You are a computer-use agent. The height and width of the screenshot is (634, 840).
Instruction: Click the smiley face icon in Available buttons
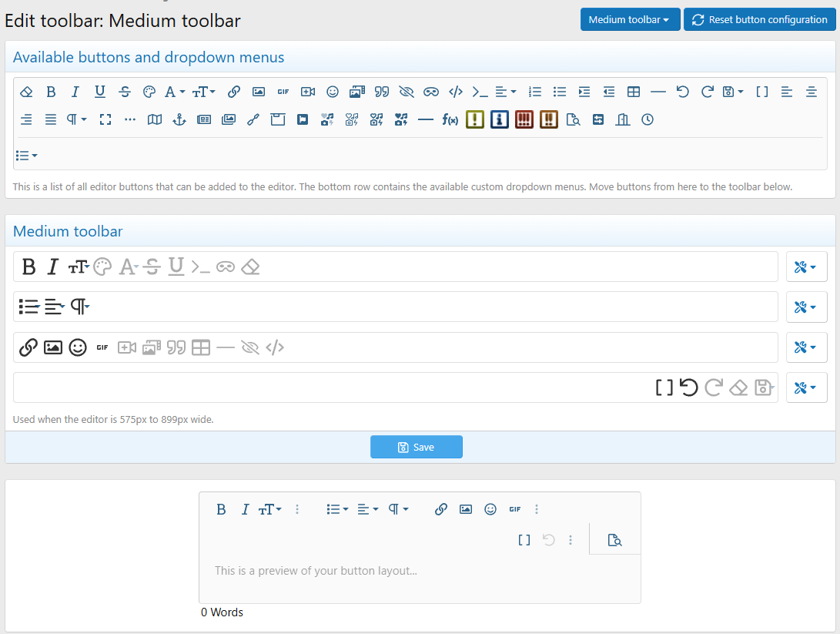(x=332, y=92)
